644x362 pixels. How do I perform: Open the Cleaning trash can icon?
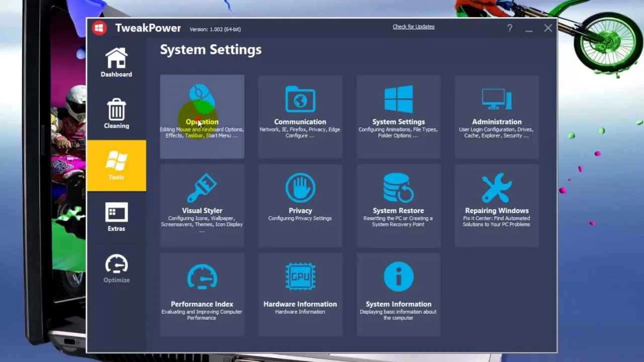[x=116, y=109]
